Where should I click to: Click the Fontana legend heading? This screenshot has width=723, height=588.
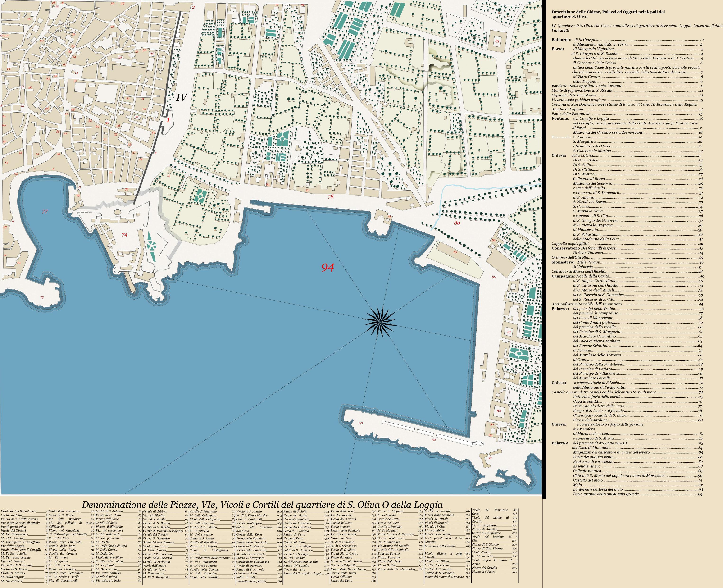click(x=560, y=119)
